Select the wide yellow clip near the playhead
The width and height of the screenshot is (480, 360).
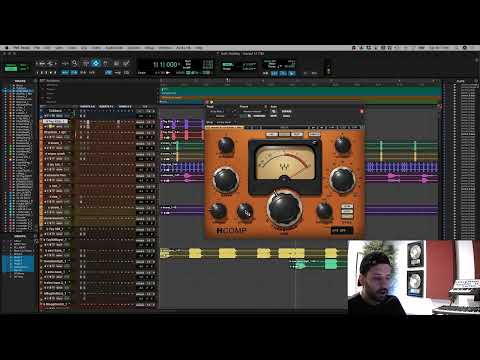pyautogui.click(x=291, y=253)
